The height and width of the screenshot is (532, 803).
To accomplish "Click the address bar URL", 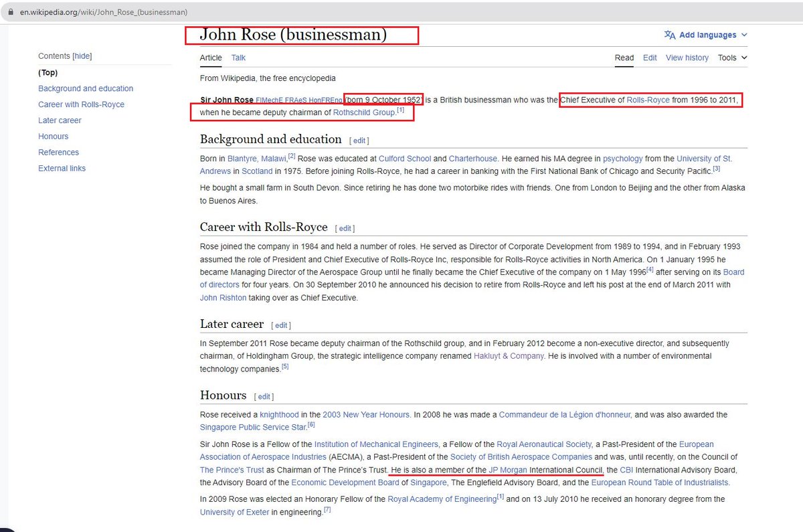I will (104, 13).
